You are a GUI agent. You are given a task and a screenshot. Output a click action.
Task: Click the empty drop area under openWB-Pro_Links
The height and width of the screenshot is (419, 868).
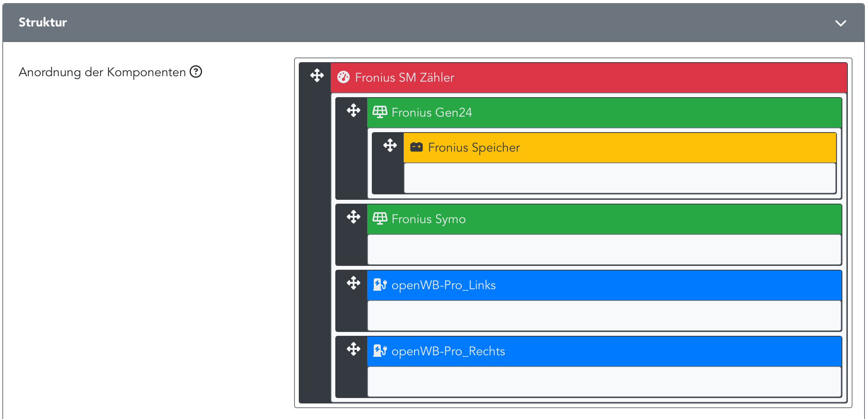(x=604, y=316)
